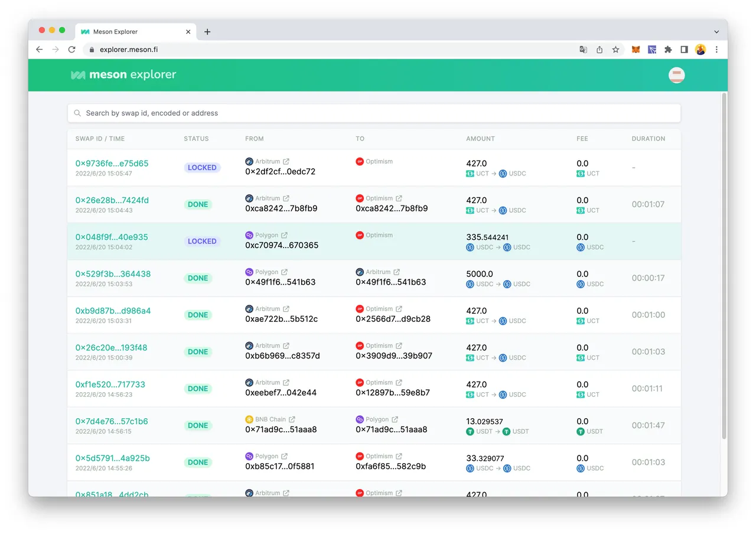Viewport: 756px width, 534px height.
Task: Open Polygon destination external link in row 0x7d4e76...57c1b6
Action: pos(395,419)
